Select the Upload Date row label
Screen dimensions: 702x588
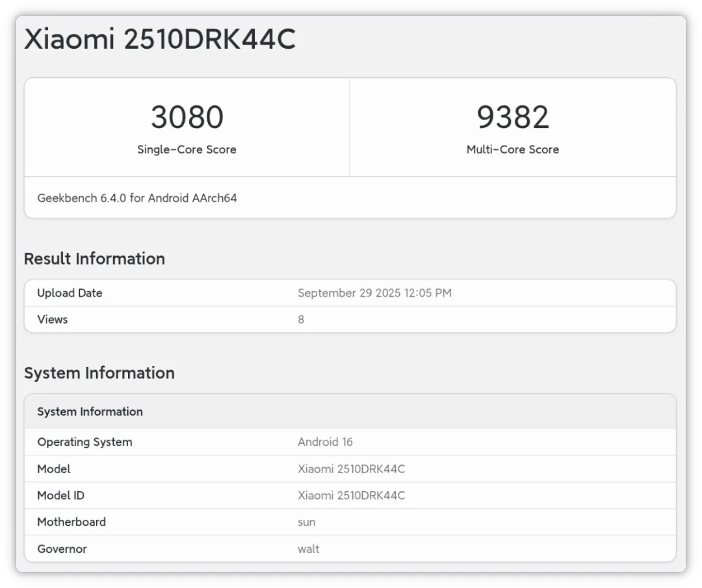(x=70, y=293)
